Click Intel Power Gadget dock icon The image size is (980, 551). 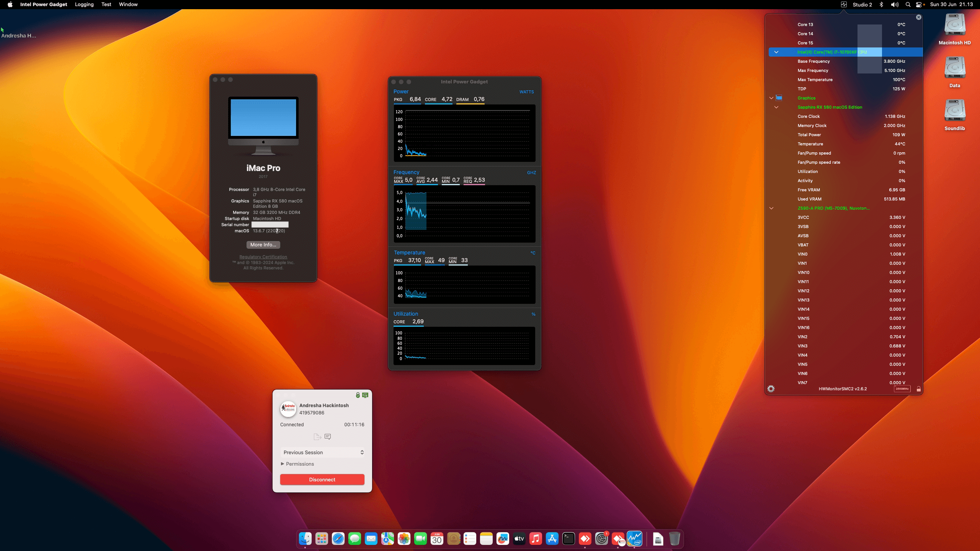634,539
